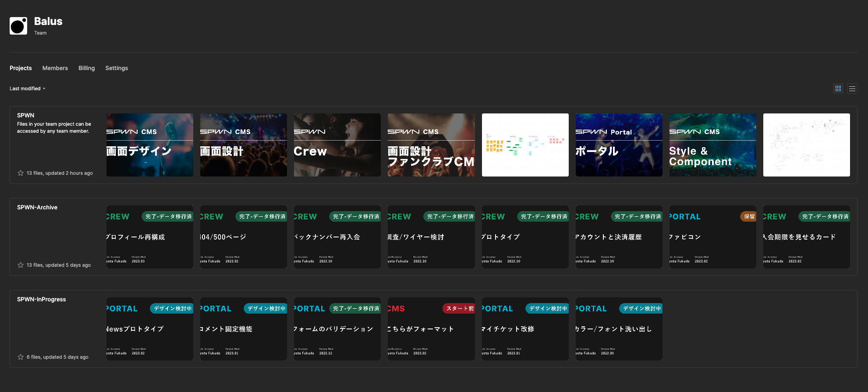The image size is (868, 392).
Task: Open the SPWN-InProgress project title
Action: pos(41,299)
